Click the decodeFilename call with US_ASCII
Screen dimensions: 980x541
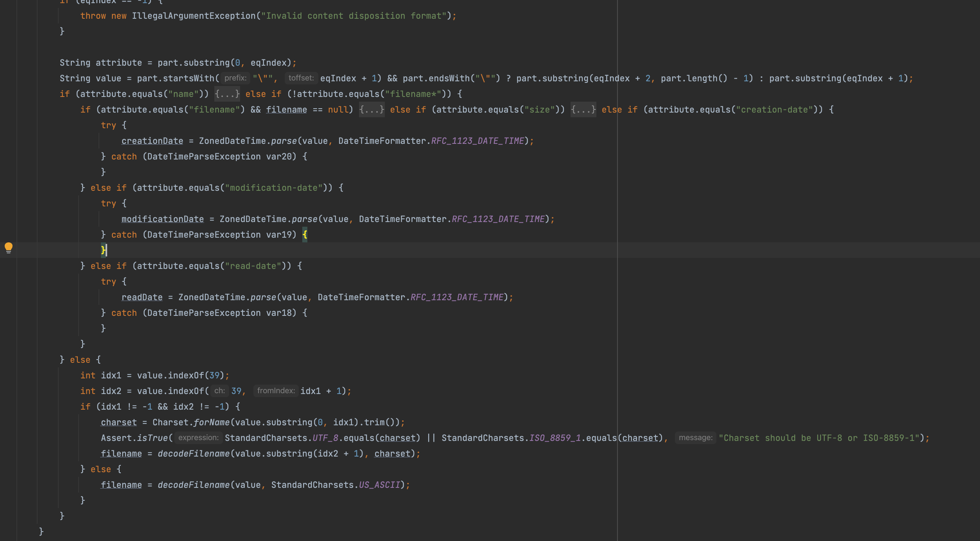(x=193, y=485)
